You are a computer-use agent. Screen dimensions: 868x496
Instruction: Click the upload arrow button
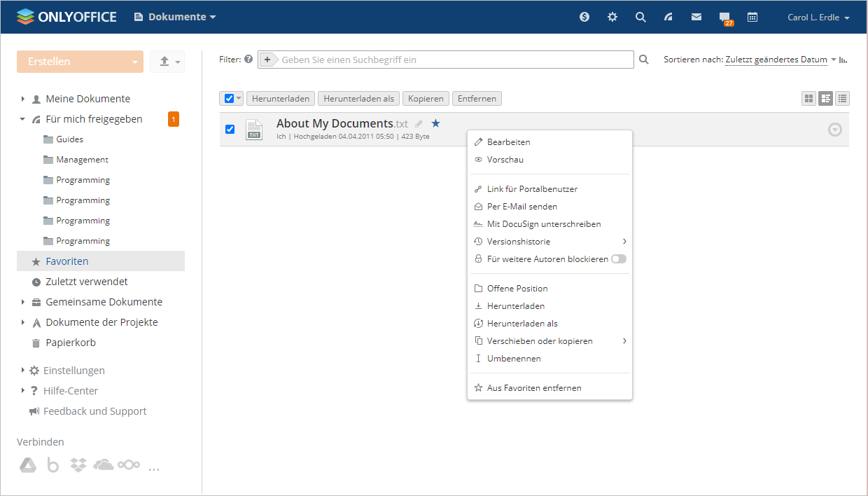tap(164, 62)
